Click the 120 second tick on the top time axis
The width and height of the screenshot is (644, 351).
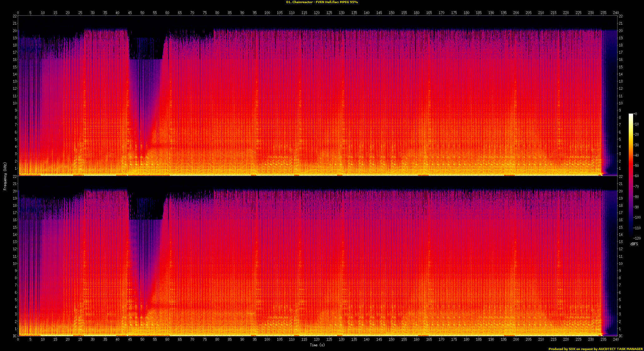click(317, 13)
